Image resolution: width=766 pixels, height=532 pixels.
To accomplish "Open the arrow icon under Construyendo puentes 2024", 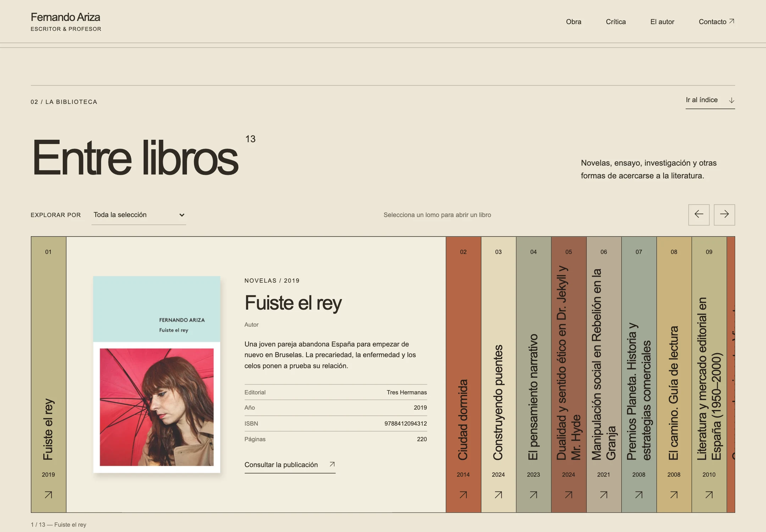I will coord(498,494).
